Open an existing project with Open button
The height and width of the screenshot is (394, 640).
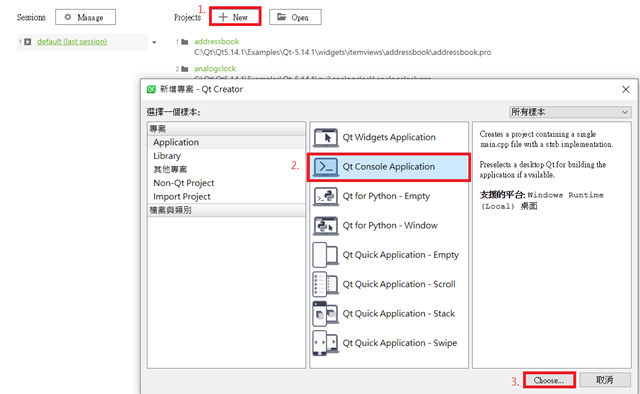click(295, 17)
